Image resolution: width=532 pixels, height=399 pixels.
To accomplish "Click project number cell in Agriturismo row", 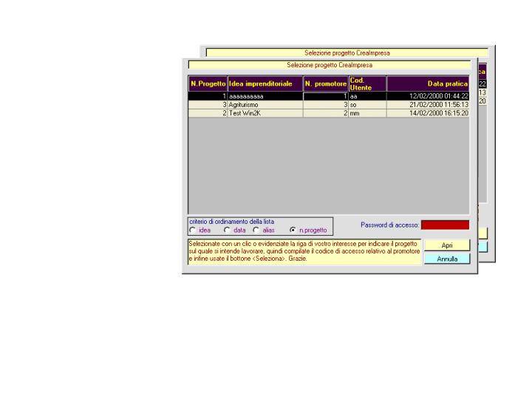I will [x=208, y=105].
